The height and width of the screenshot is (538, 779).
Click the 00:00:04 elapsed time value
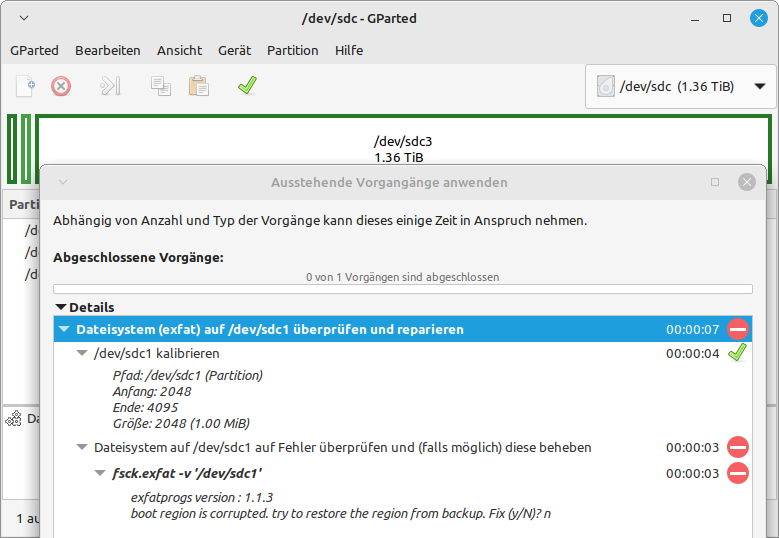pos(693,353)
